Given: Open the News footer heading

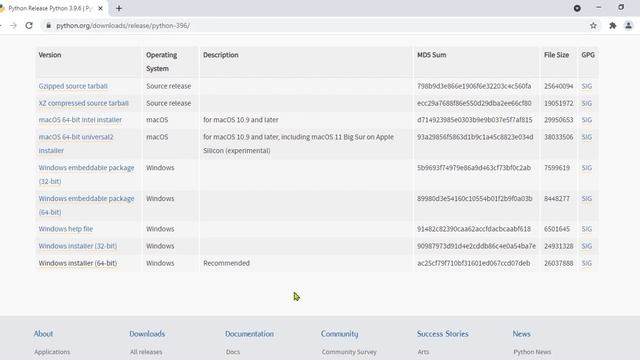Looking at the screenshot, I should point(521,334).
